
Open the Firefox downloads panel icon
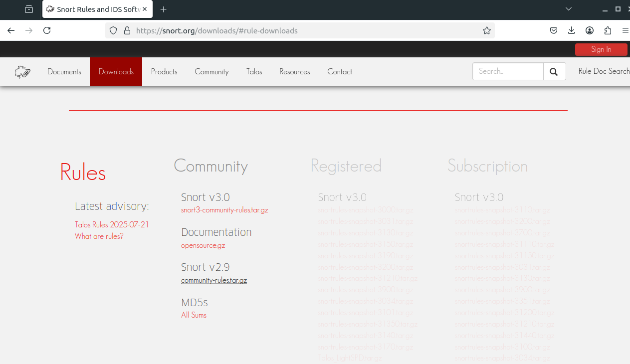coord(572,30)
